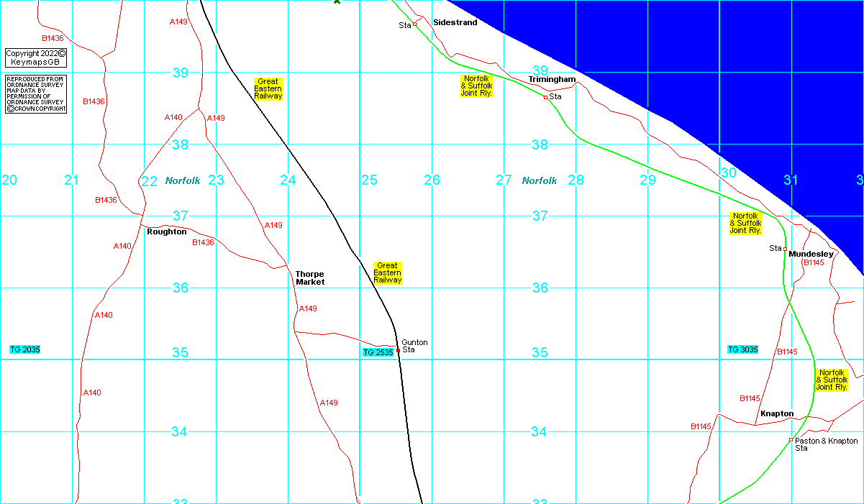This screenshot has width=864, height=504.
Task: Select the TG 2535 grid tile label
Action: pyautogui.click(x=378, y=352)
